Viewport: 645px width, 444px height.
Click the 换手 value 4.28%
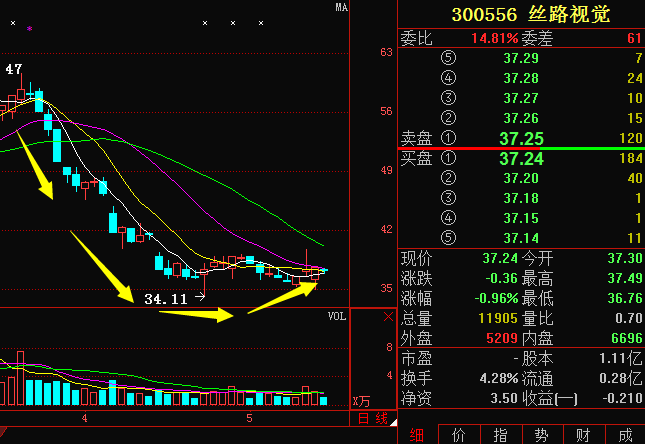click(x=499, y=378)
